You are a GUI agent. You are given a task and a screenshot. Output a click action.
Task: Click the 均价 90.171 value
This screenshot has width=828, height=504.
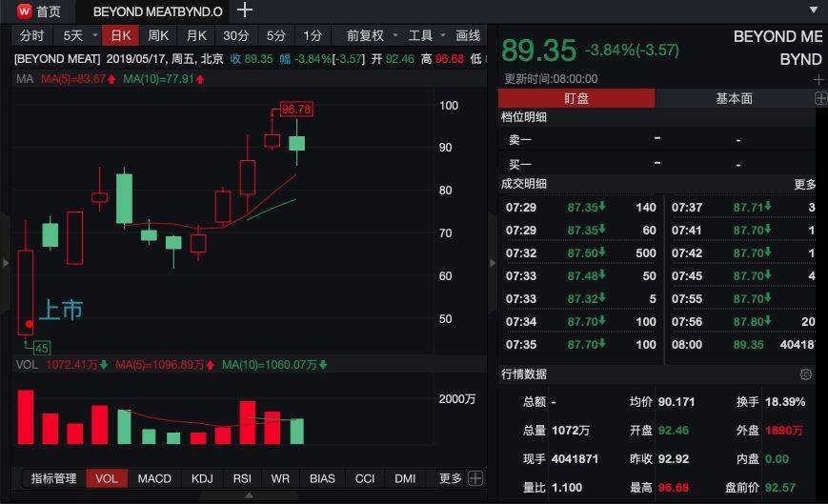coord(676,402)
